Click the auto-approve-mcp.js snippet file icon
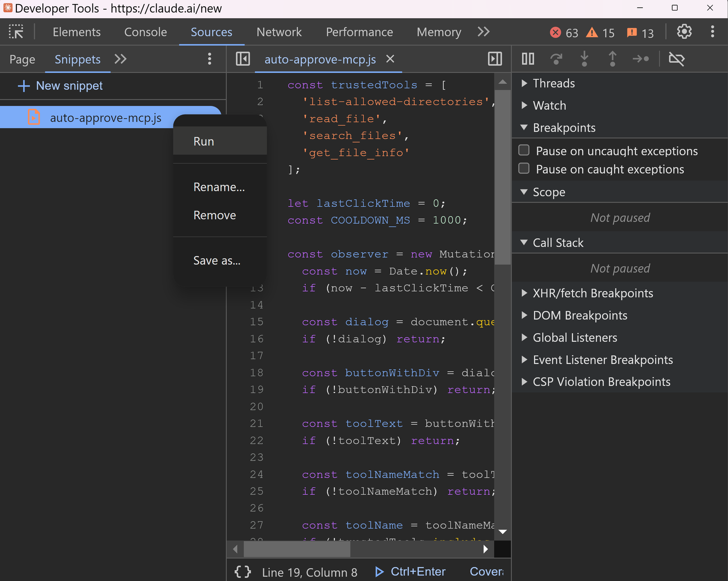 [x=34, y=117]
